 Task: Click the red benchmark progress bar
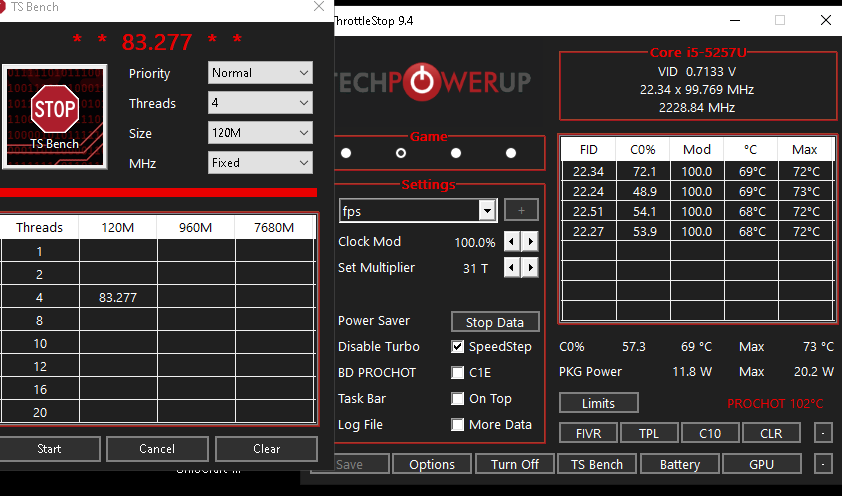(158, 193)
